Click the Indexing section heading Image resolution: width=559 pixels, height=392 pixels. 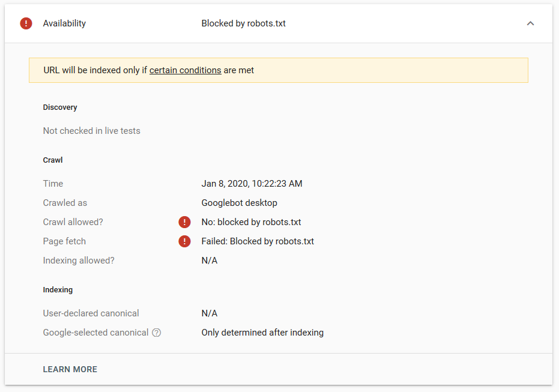[58, 290]
